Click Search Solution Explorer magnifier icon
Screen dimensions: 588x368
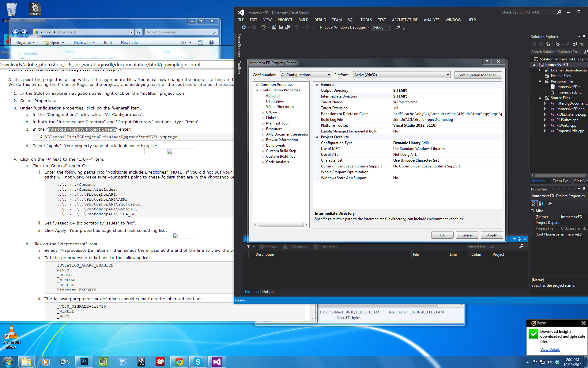[586, 52]
